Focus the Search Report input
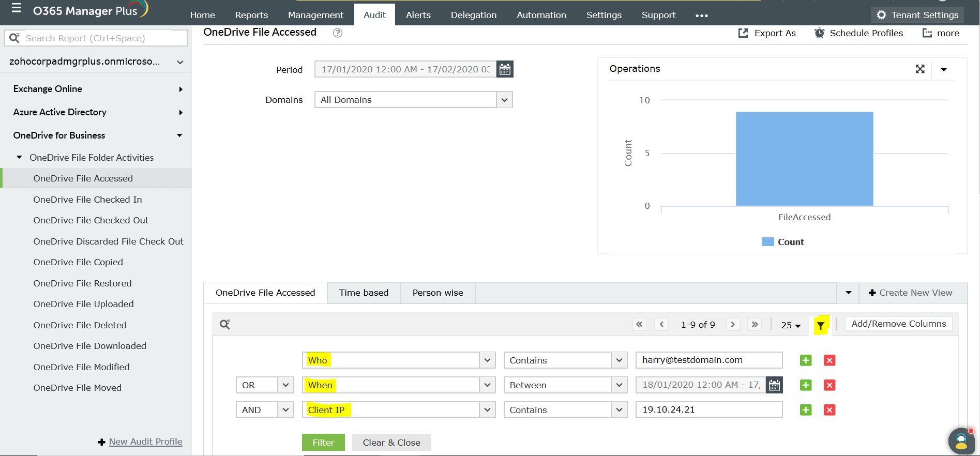Screen dimensions: 980x456 pos(96,38)
